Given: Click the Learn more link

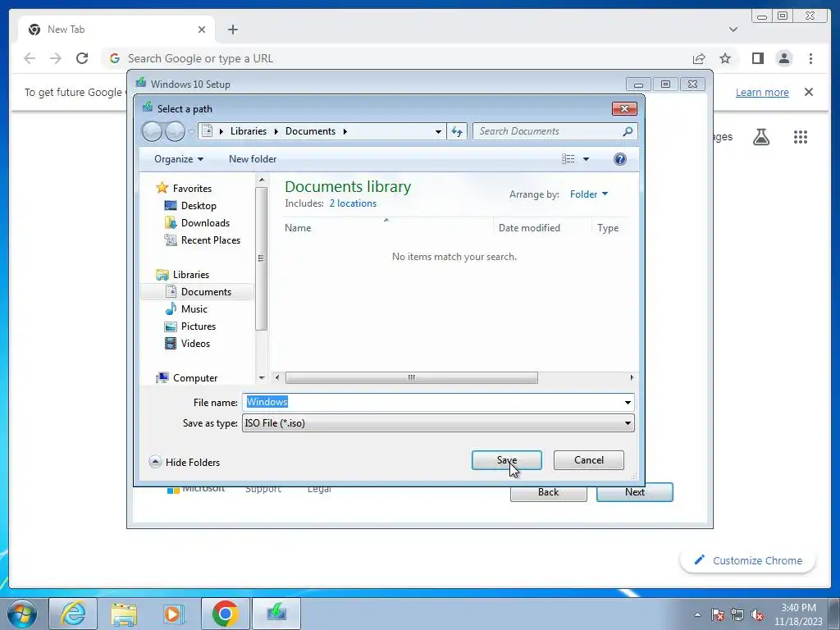Looking at the screenshot, I should (x=762, y=92).
